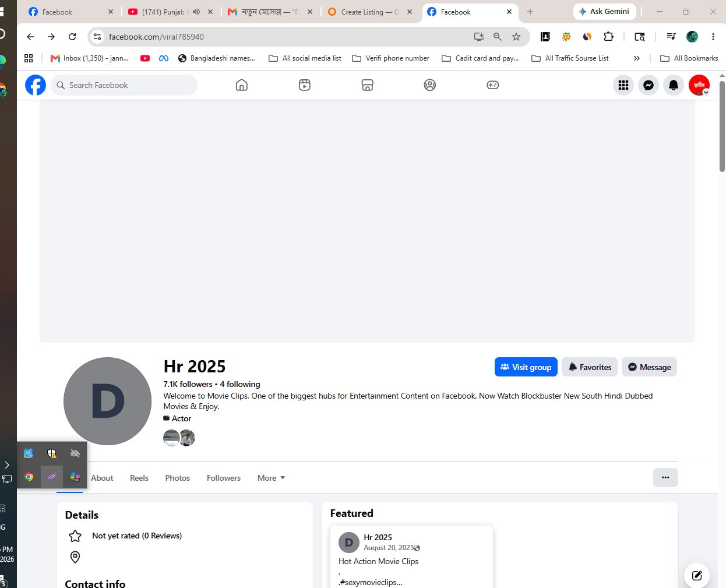Click the Visit group button
Screen dimensions: 726x588
pos(526,367)
